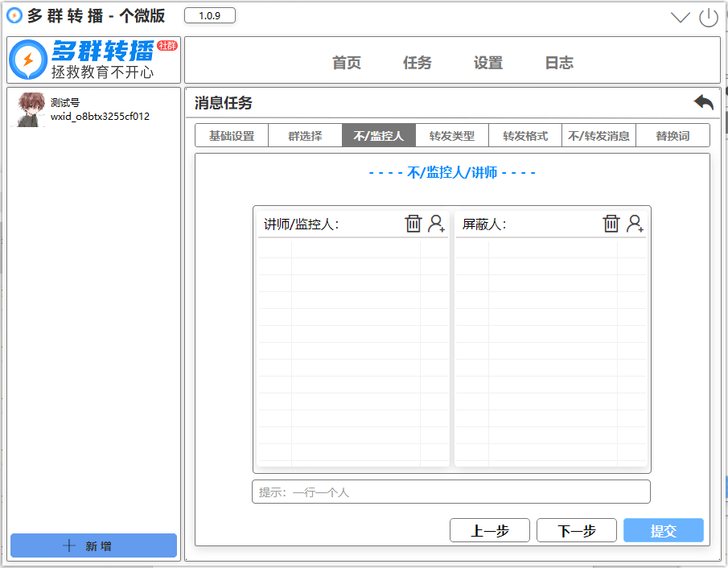Image resolution: width=728 pixels, height=568 pixels.
Task: Click the delete trash icon for 讲师/监控人 list
Action: pyautogui.click(x=413, y=224)
